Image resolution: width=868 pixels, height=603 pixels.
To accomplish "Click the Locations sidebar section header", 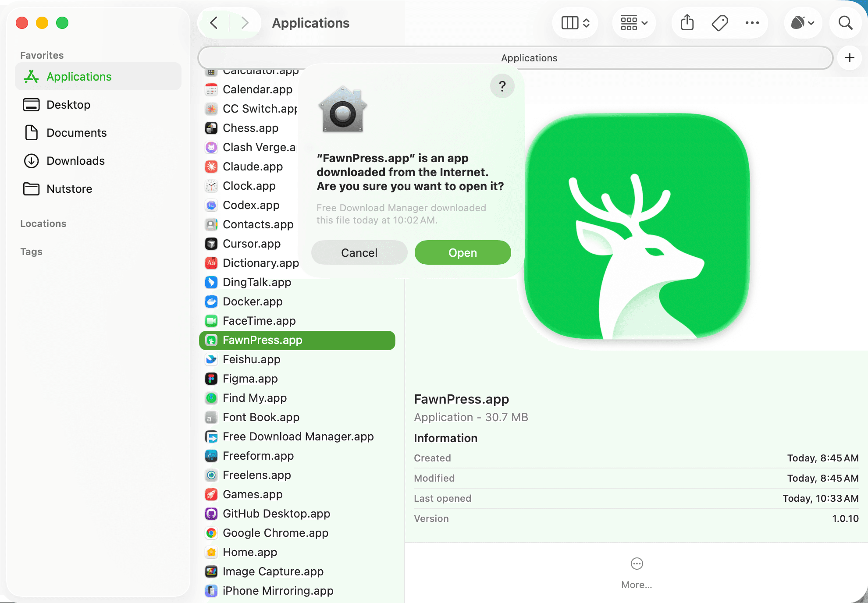I will click(x=43, y=223).
